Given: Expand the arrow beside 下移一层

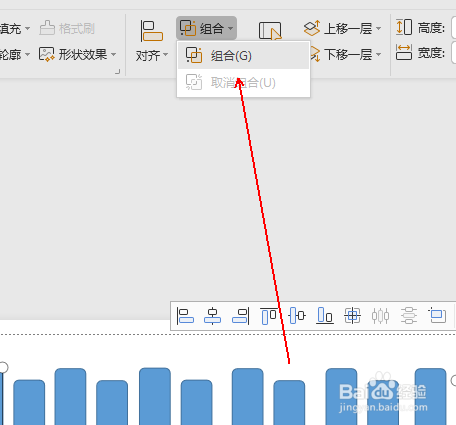Looking at the screenshot, I should [x=378, y=54].
